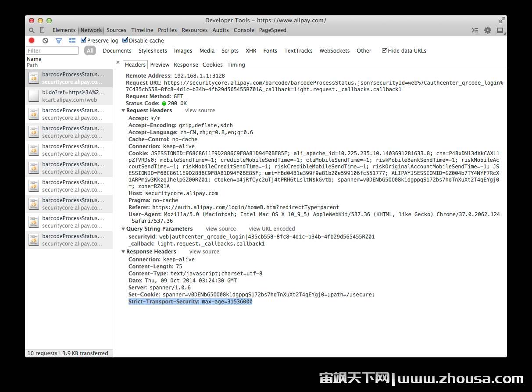
Task: Show the console drawer icon
Action: pos(475,30)
